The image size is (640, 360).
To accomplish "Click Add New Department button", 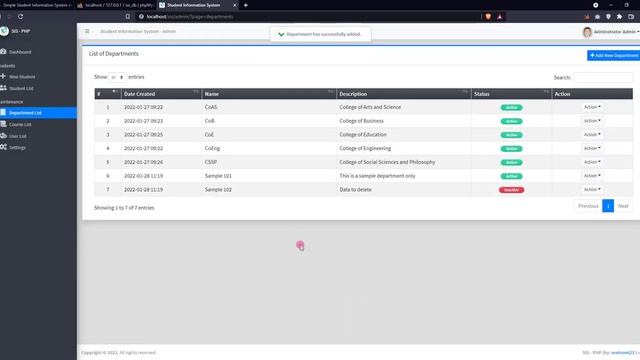I will tap(613, 56).
